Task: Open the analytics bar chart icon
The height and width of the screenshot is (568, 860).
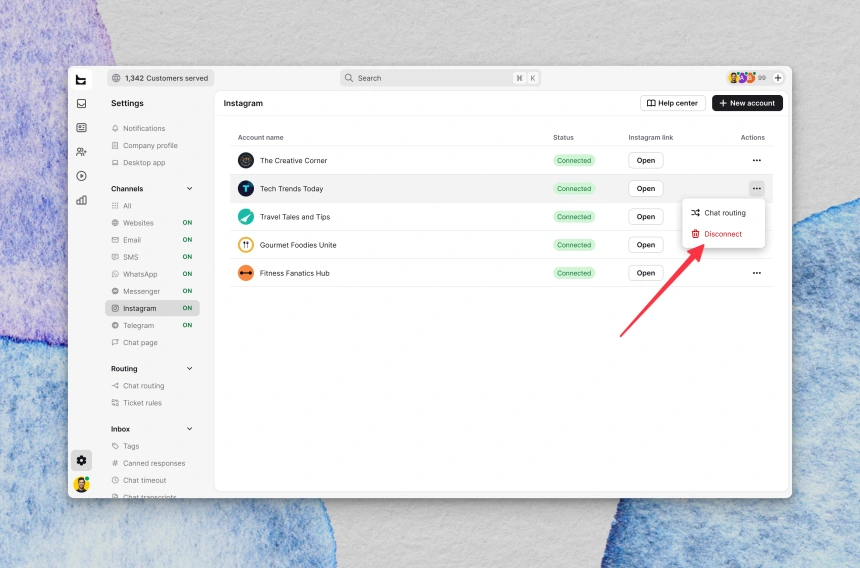Action: click(81, 200)
